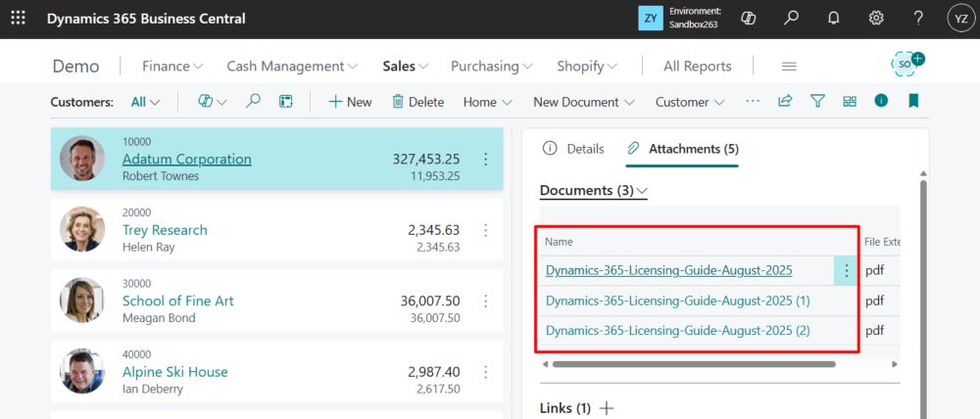Open the licensing guide (1) document
Screen dimensions: 980x419
(677, 301)
